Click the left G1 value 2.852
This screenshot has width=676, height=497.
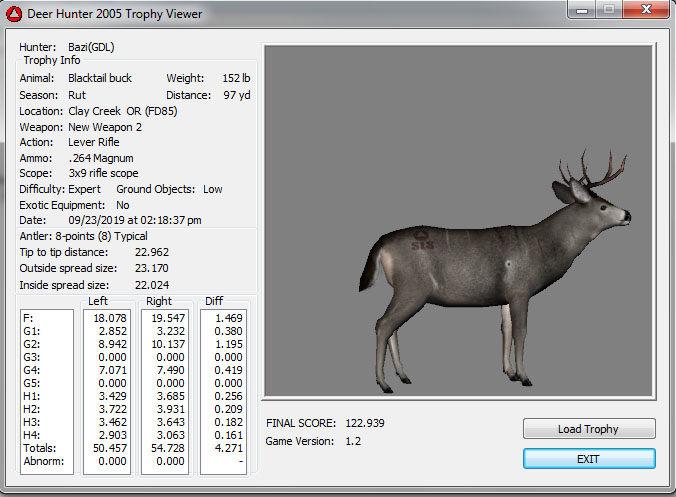pyautogui.click(x=113, y=331)
